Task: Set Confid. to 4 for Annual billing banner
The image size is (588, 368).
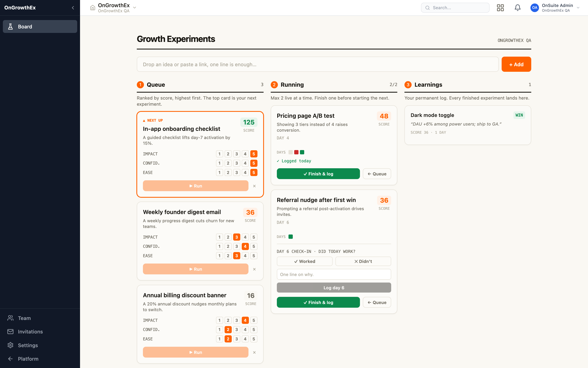Action: click(x=245, y=330)
